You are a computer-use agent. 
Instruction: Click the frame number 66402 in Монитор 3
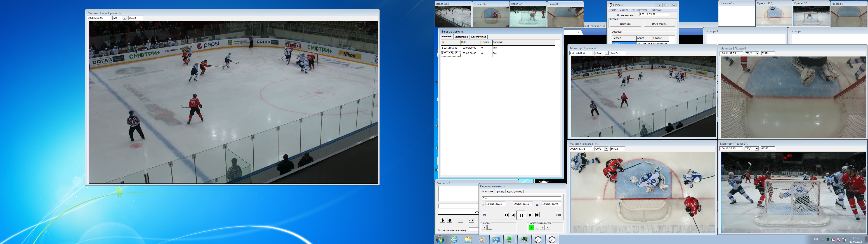(x=617, y=149)
